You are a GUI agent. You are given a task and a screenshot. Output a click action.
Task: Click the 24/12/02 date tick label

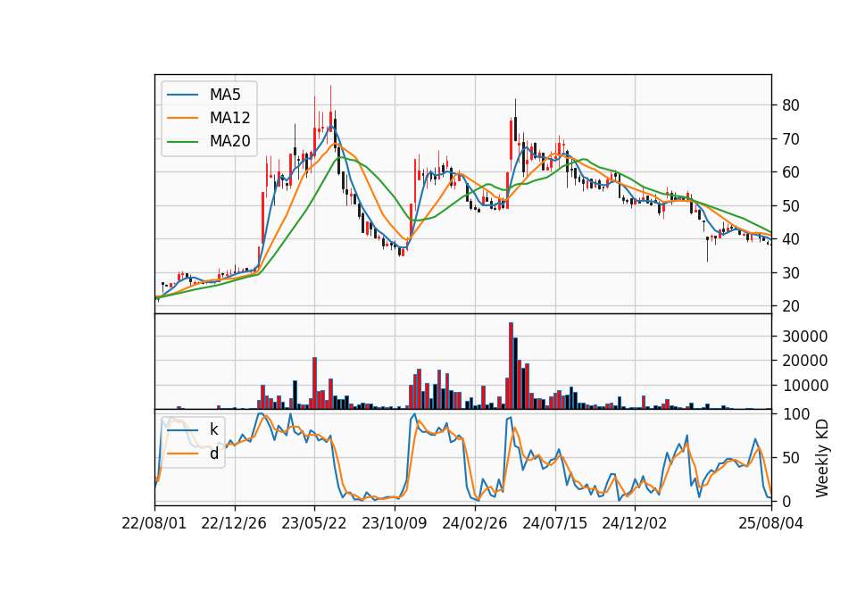(x=635, y=523)
